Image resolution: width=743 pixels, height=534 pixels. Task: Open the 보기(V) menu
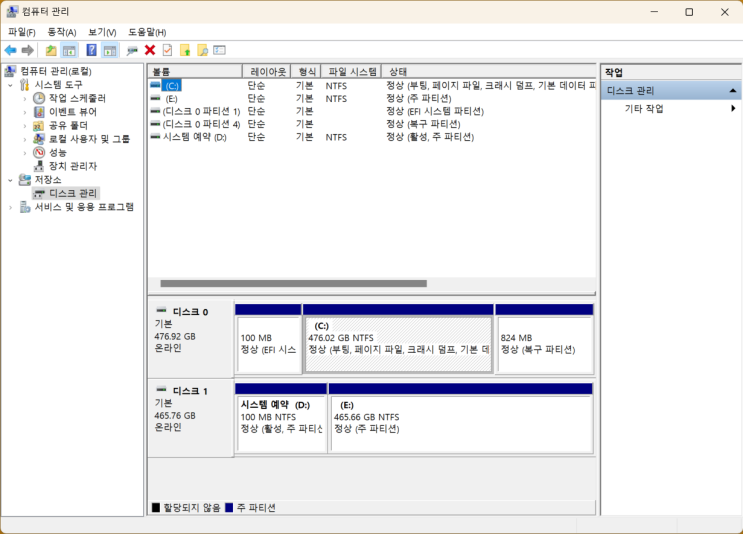(x=102, y=32)
